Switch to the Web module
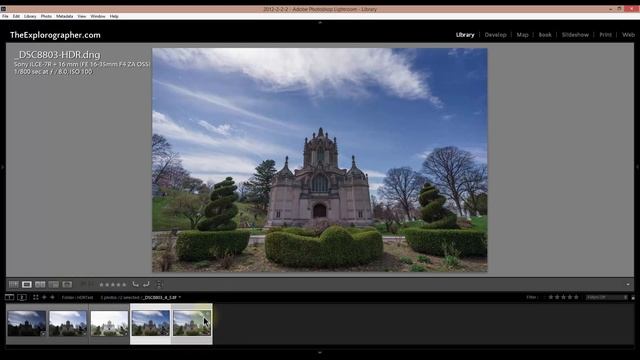This screenshot has height=360, width=640. [x=628, y=35]
